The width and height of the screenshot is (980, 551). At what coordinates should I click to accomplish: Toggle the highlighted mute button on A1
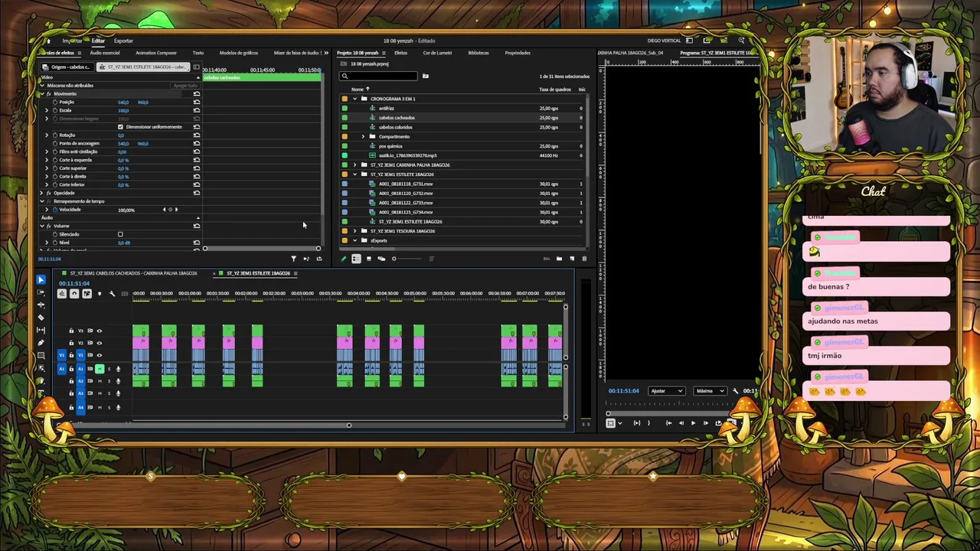click(100, 369)
